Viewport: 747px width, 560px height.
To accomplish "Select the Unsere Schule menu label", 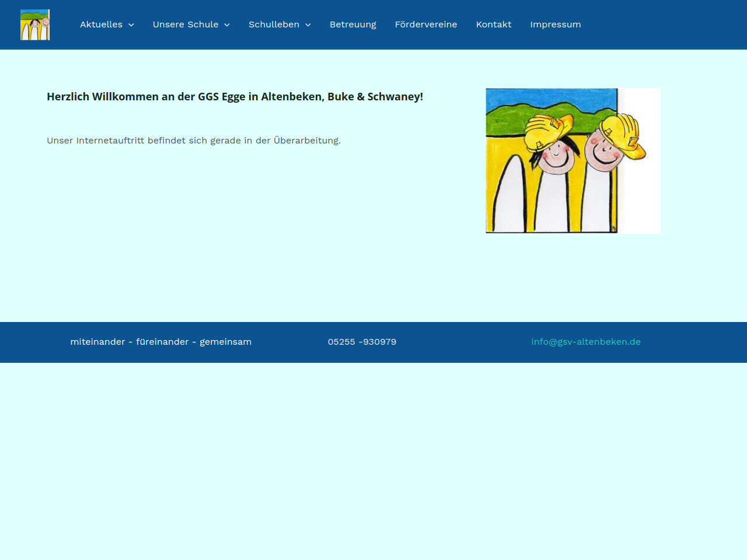I will 185,24.
